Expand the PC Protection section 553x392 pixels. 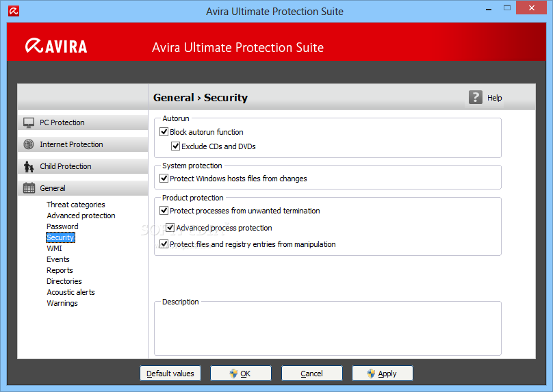(83, 122)
